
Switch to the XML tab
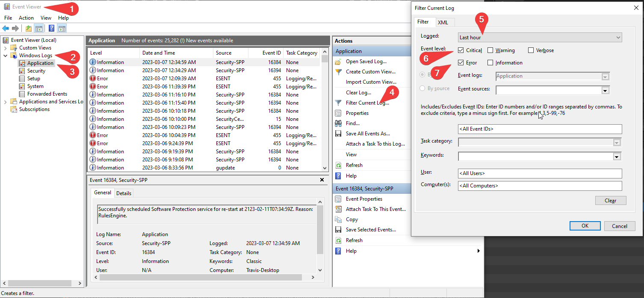[x=443, y=22]
